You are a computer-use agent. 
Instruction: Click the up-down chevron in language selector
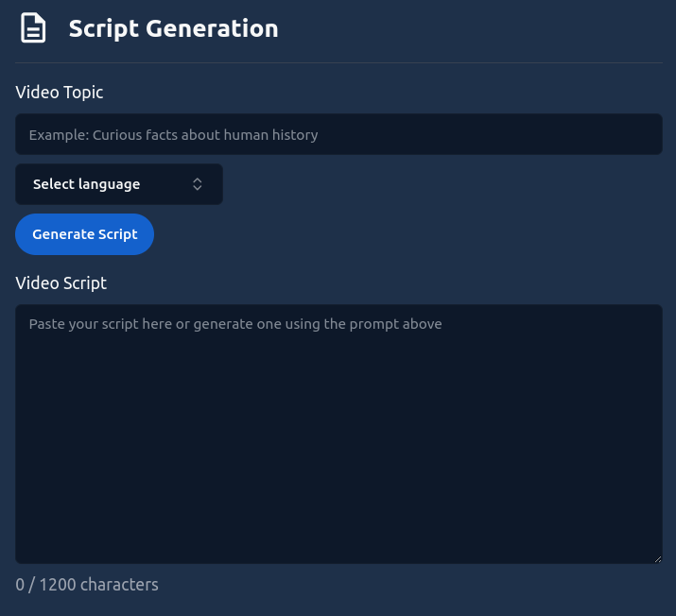click(198, 184)
